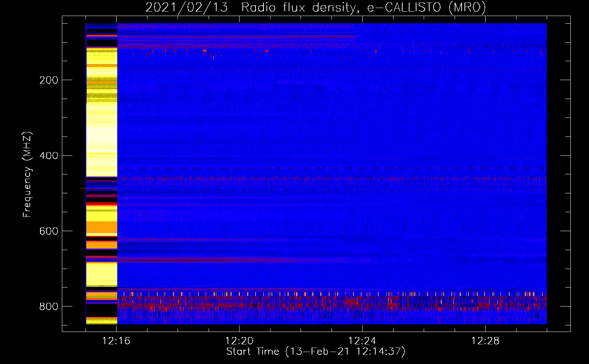Click the 12:24 time tick label
Viewport: 589px width, 364px height.
point(363,341)
